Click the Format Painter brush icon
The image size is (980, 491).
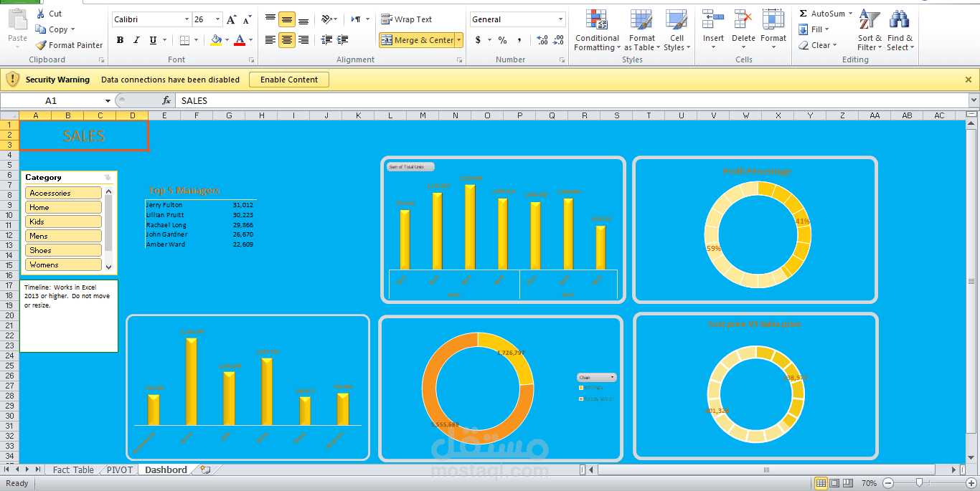tap(41, 45)
